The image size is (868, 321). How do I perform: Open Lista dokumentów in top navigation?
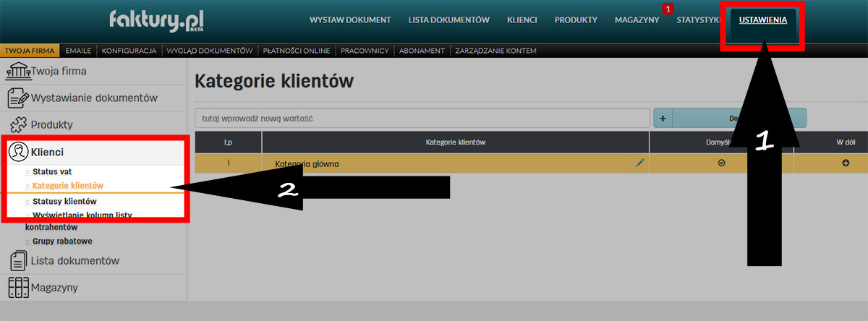(448, 20)
